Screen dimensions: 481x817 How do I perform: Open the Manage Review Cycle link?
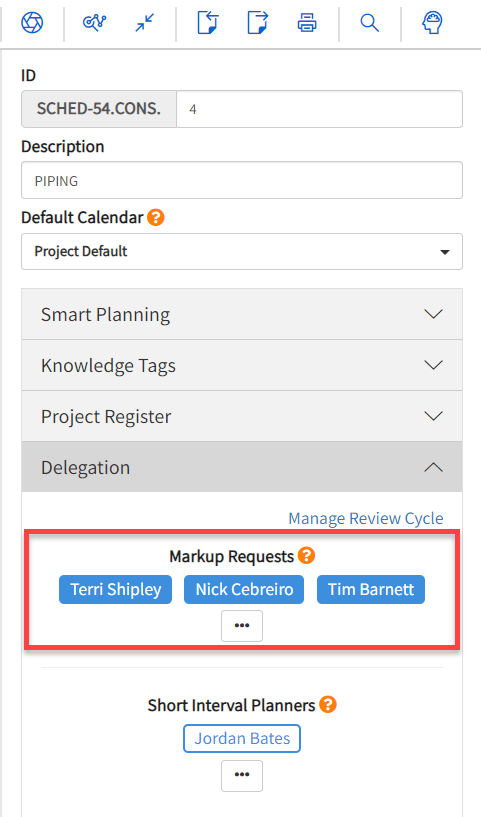[x=366, y=518]
